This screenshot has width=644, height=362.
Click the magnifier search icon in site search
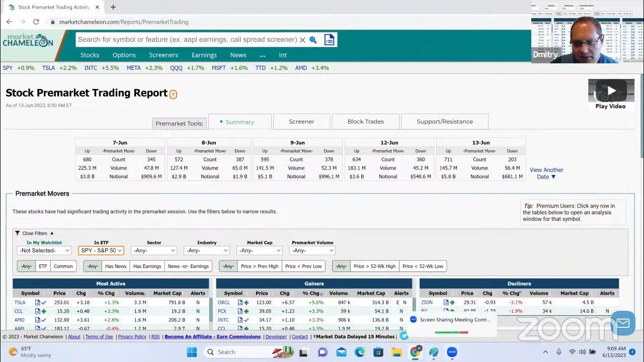coord(313,40)
